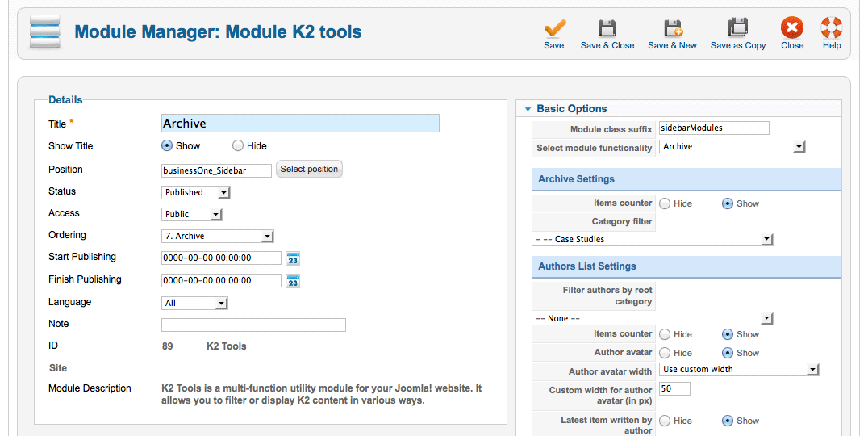Image resolution: width=868 pixels, height=436 pixels.
Task: Open the Help lifebuoy icon
Action: pos(832,27)
